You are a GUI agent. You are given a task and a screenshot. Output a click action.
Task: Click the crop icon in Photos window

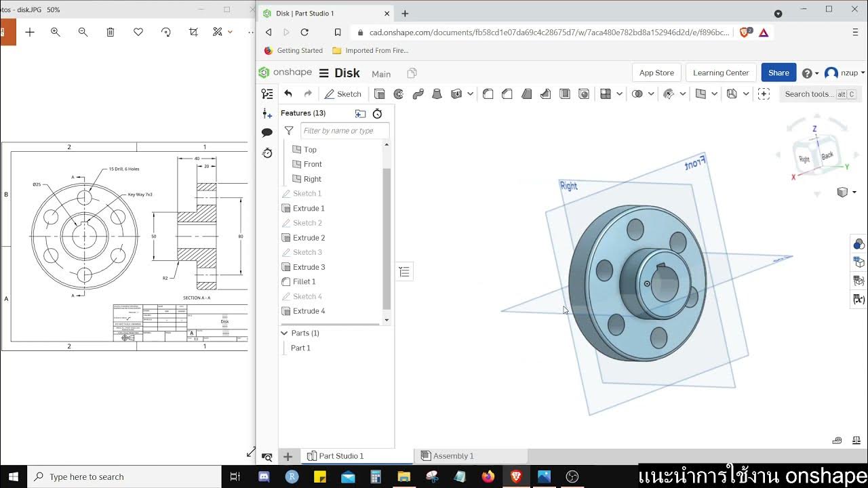coord(193,32)
